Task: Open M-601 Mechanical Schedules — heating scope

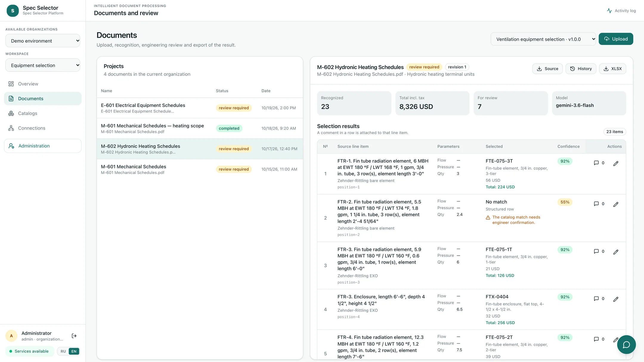Action: (x=200, y=128)
